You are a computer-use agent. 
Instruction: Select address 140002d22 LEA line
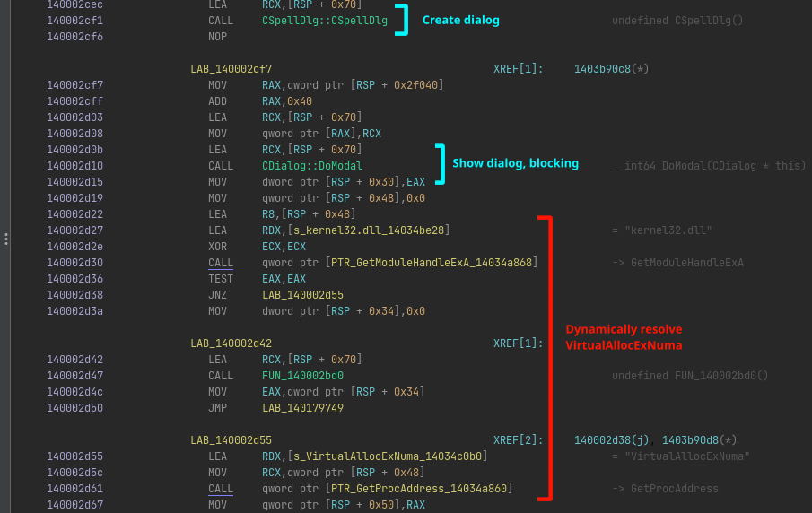(x=75, y=214)
